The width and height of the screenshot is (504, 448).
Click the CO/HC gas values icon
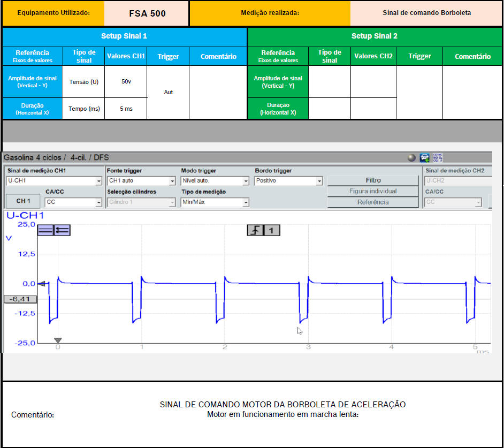[437, 158]
